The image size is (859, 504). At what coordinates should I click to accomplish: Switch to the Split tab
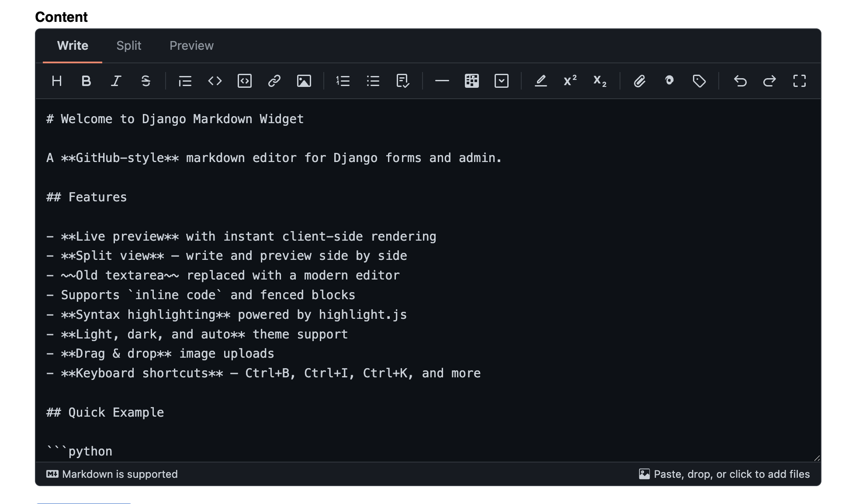(x=128, y=46)
